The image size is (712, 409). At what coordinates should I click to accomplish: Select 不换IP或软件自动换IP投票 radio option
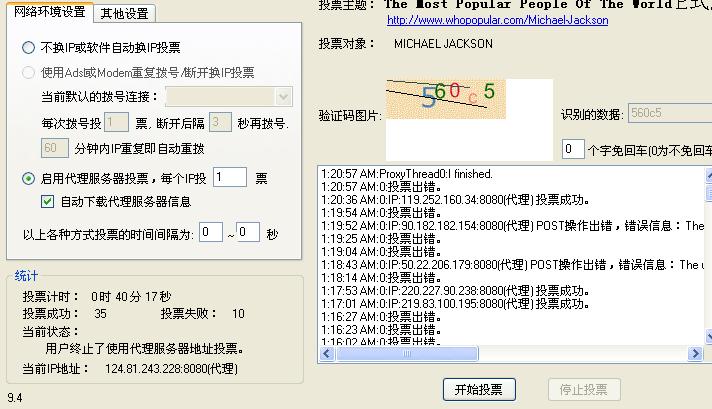[x=28, y=47]
